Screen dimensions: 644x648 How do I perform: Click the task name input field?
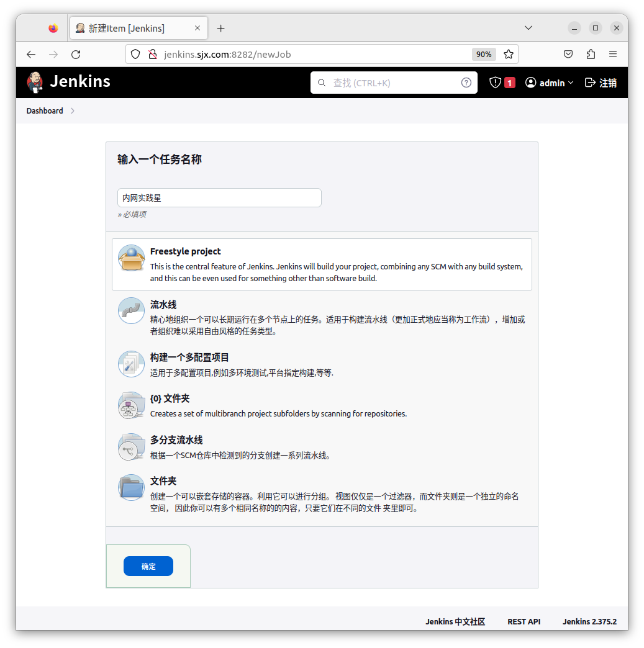[219, 198]
